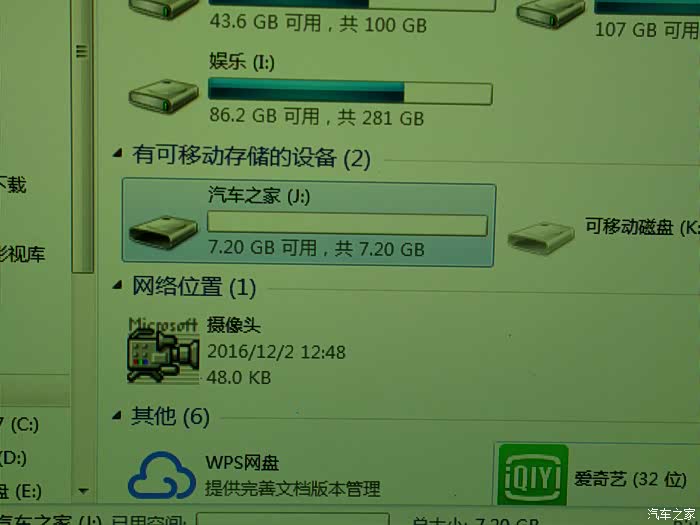Click the navigation pane scrollbar thumb
The height and width of the screenshot is (525, 700).
(x=82, y=134)
